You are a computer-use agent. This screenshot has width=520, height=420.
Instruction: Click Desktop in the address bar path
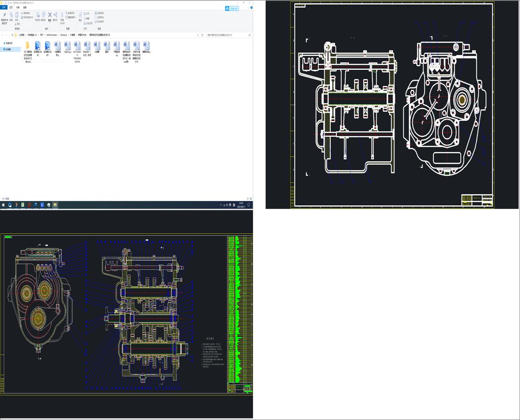click(x=63, y=35)
